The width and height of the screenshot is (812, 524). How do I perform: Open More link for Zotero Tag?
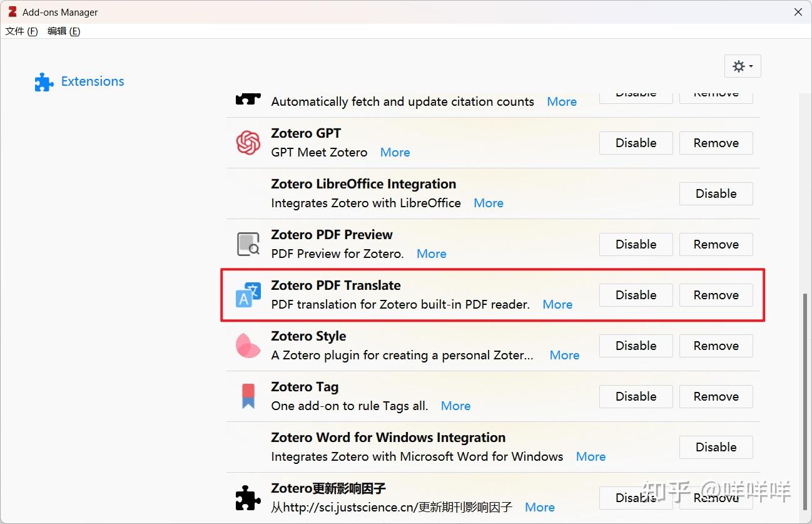[455, 406]
